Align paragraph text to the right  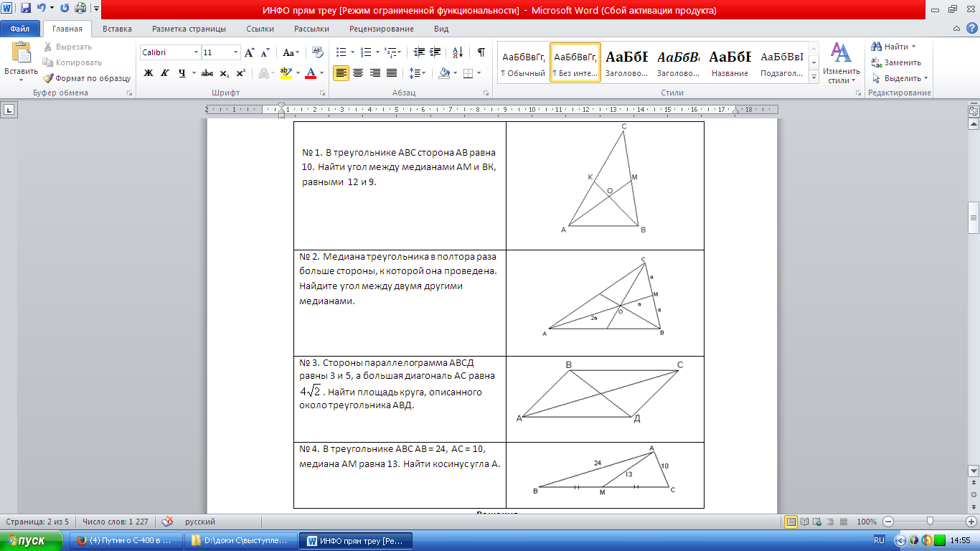point(374,73)
